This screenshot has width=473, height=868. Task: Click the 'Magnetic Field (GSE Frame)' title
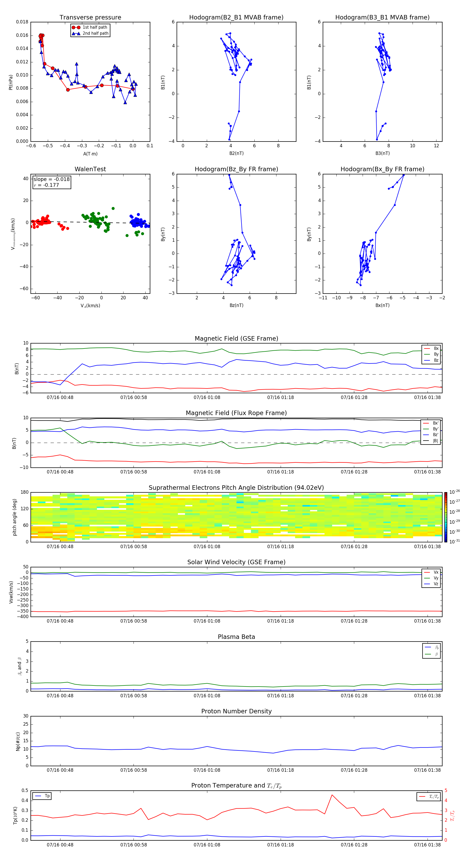click(x=236, y=339)
